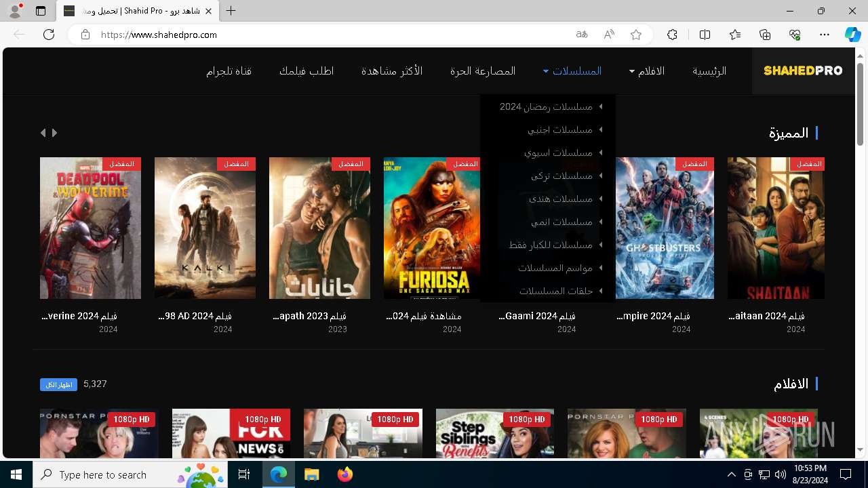
Task: Click اظهار الكل show all button
Action: coord(58,385)
